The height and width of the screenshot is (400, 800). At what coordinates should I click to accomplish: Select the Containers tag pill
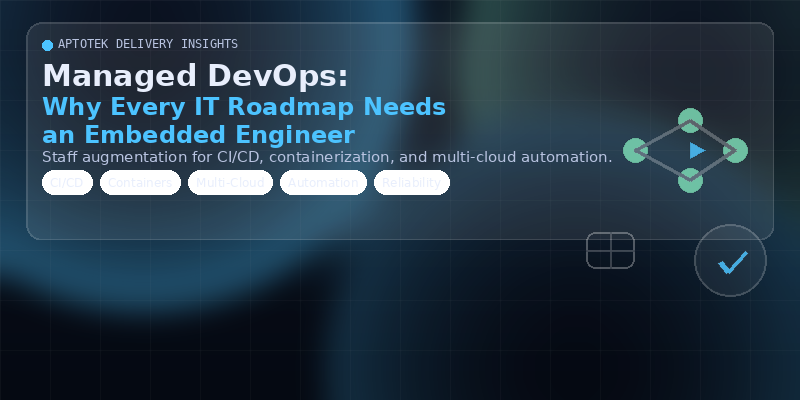tap(140, 183)
